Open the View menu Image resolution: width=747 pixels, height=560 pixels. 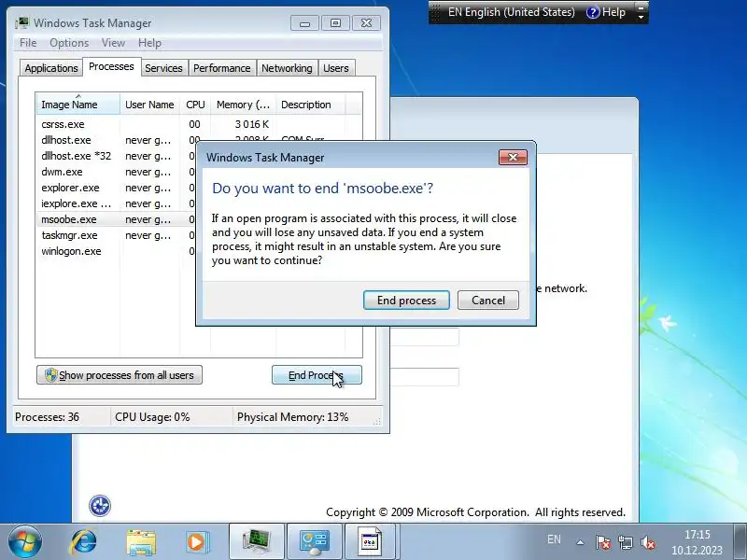coord(113,43)
